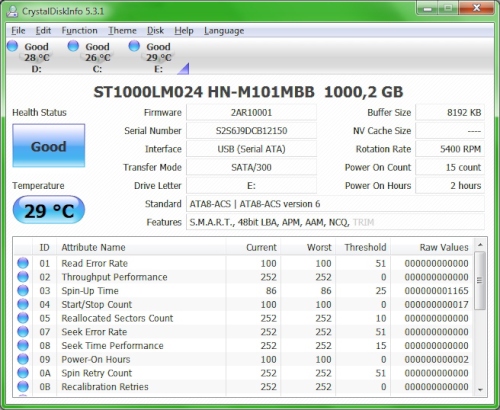The image size is (500, 410).
Task: Click status dot for Recalibration Retries
Action: click(23, 386)
